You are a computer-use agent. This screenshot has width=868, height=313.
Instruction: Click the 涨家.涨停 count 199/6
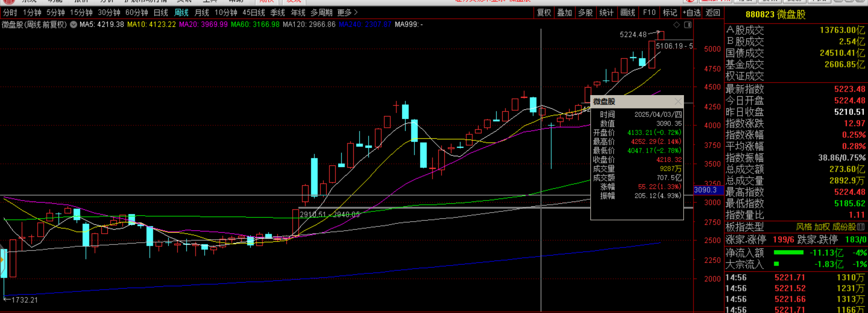783,240
